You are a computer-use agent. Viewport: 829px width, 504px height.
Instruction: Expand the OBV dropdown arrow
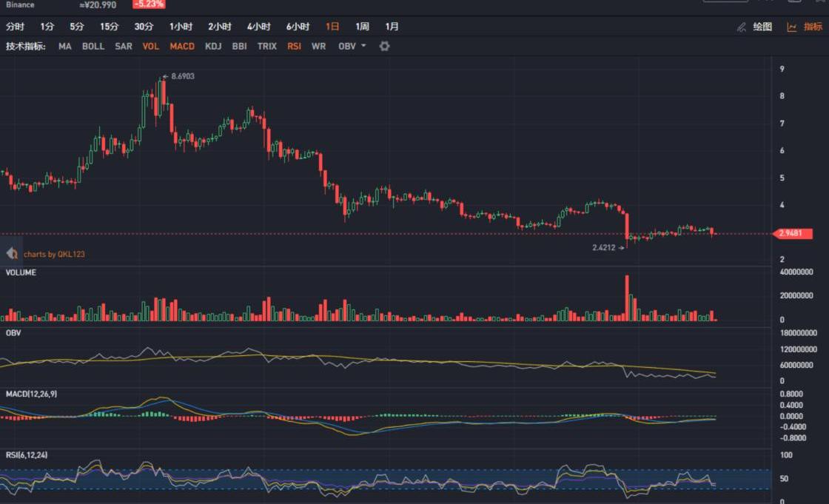coord(363,46)
